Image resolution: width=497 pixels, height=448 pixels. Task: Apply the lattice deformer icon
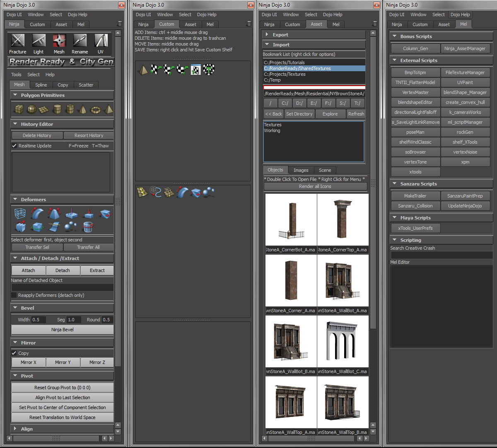click(x=19, y=214)
